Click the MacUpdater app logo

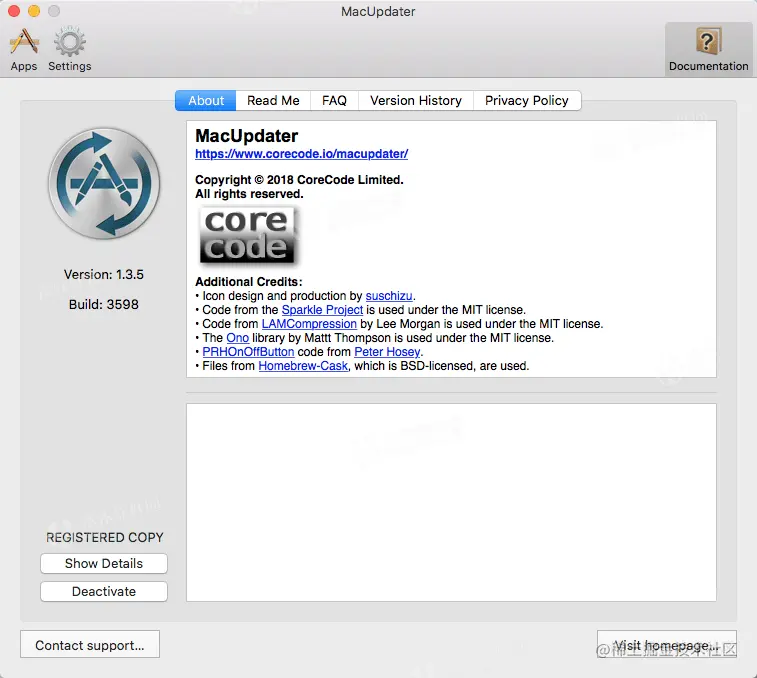[x=104, y=184]
